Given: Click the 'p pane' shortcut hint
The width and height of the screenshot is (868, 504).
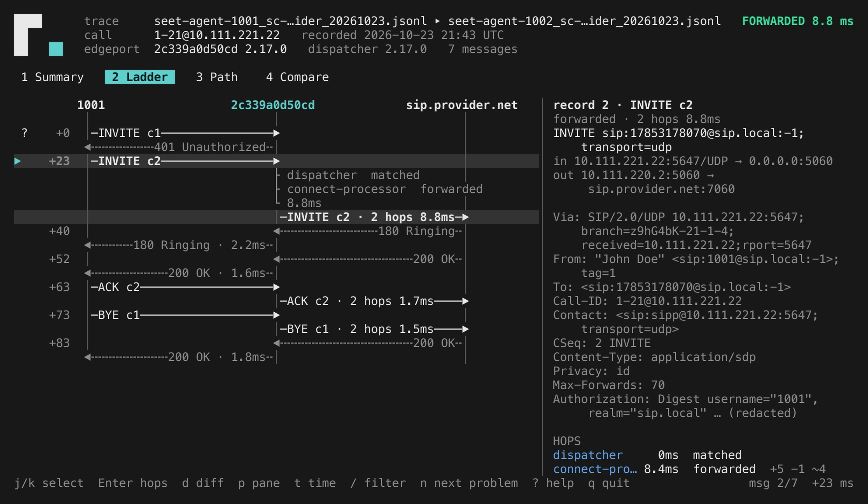Looking at the screenshot, I should [259, 483].
